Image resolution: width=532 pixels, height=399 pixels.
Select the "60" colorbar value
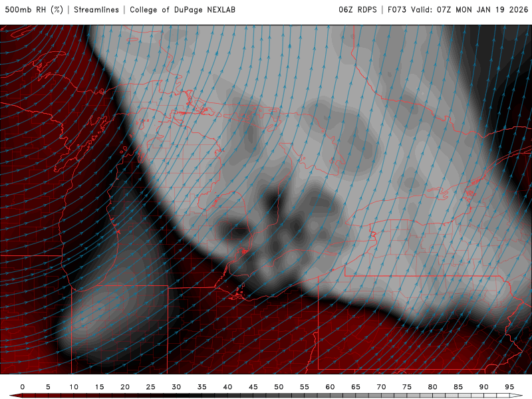[x=330, y=387]
